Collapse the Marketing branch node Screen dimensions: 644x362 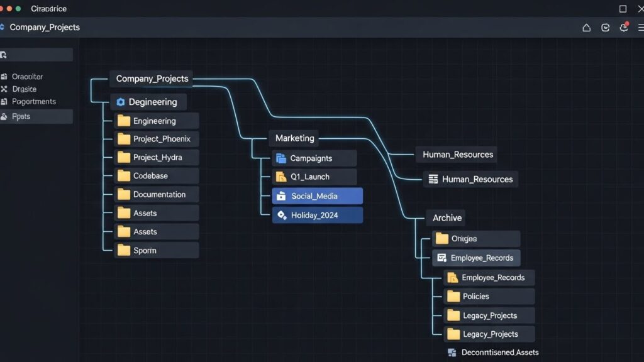coord(294,138)
